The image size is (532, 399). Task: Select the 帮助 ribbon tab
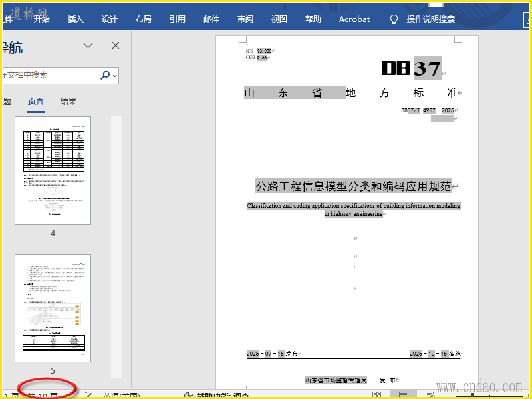(313, 19)
